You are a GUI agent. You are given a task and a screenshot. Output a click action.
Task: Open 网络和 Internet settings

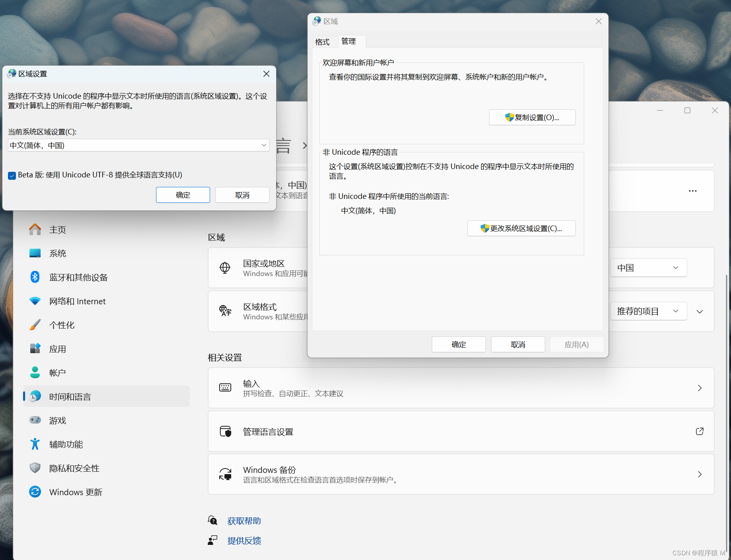[77, 301]
